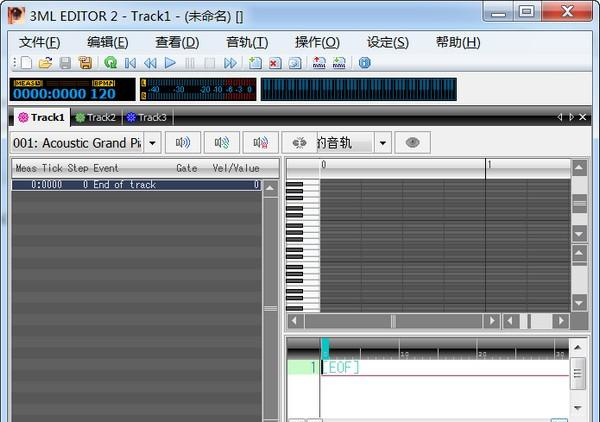Close the current track tab with X
600x422 pixels.
tap(583, 117)
